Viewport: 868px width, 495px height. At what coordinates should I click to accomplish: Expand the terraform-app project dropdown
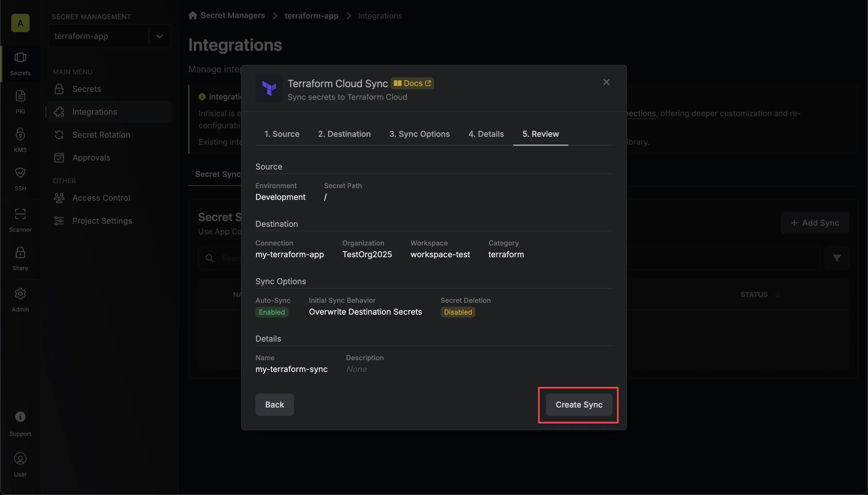(x=159, y=36)
